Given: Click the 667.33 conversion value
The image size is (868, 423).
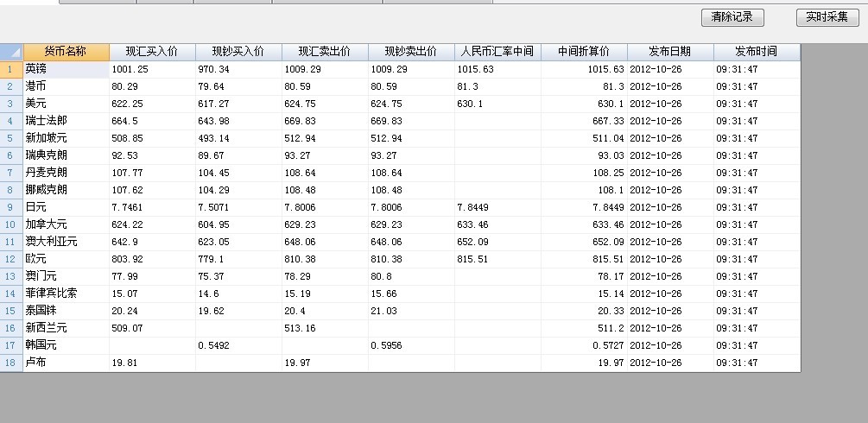Looking at the screenshot, I should [584, 121].
